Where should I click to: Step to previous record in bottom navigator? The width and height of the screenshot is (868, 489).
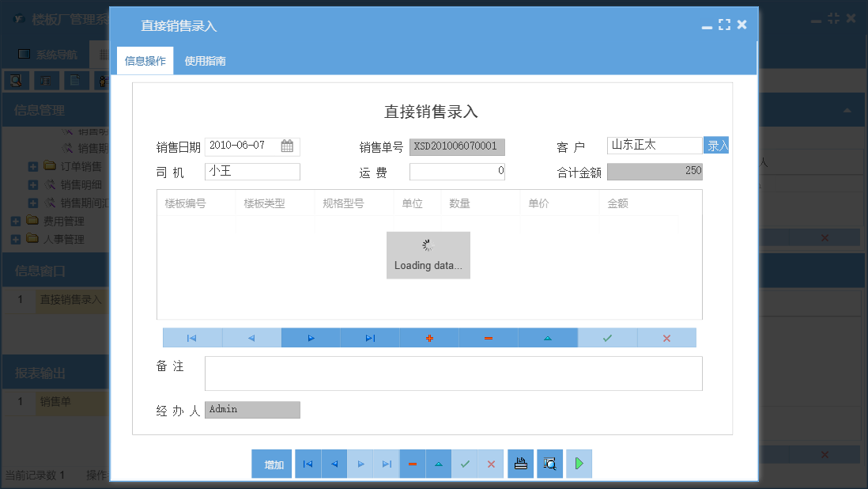[x=334, y=464]
